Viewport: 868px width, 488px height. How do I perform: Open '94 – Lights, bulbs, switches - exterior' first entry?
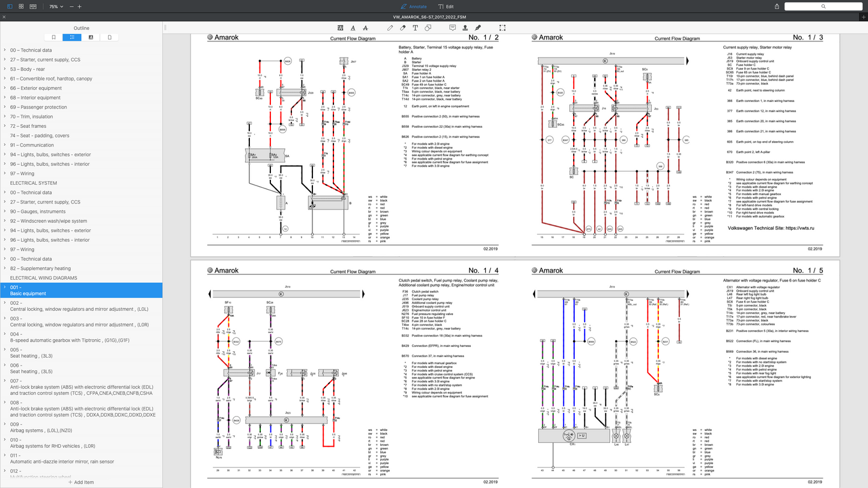(x=50, y=154)
